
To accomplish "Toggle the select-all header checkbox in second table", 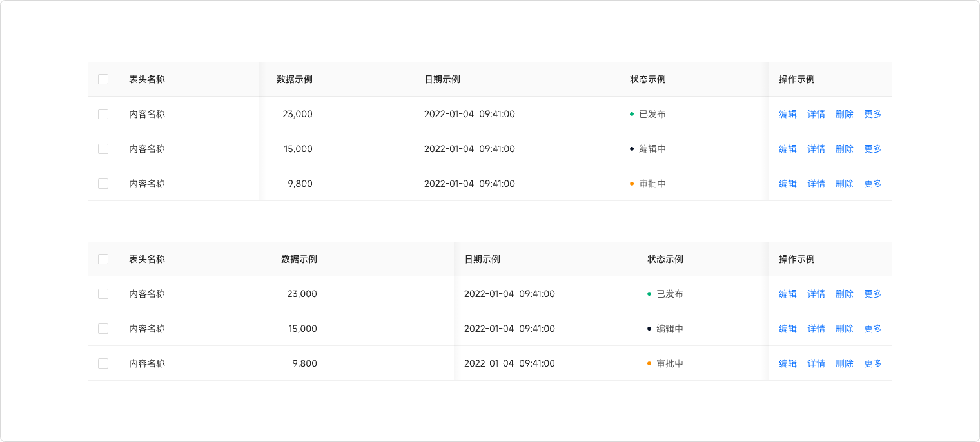I will click(103, 259).
